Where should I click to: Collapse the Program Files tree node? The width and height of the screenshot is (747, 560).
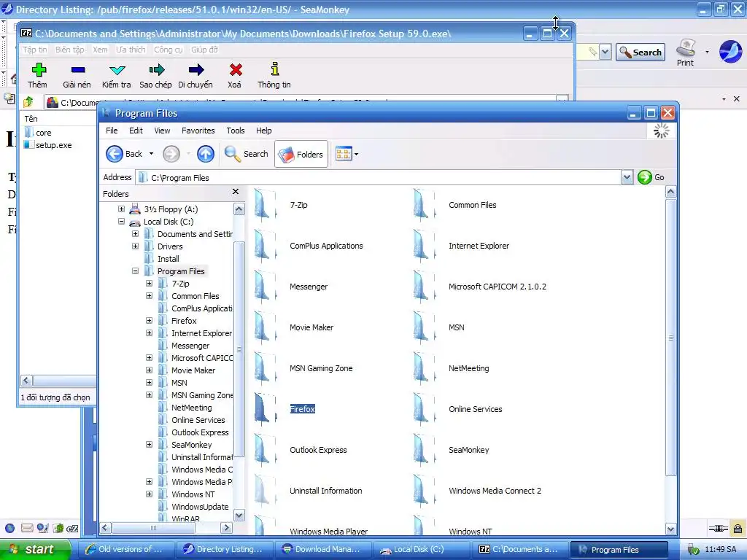click(x=135, y=271)
